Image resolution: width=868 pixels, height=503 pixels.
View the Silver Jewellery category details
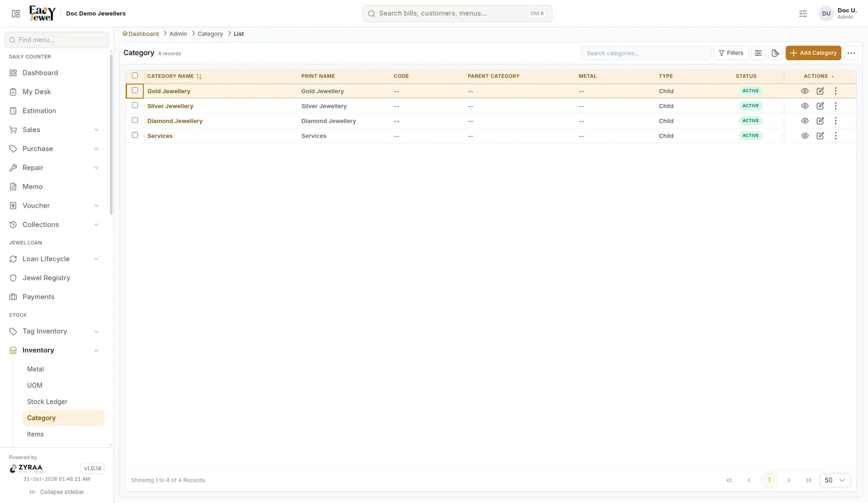point(805,106)
